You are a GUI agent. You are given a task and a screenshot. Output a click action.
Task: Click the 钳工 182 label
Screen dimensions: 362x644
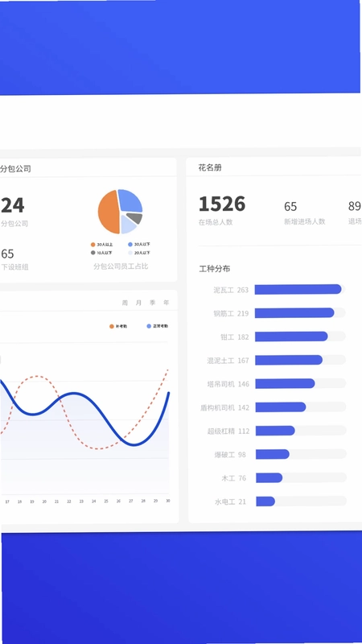[235, 337]
